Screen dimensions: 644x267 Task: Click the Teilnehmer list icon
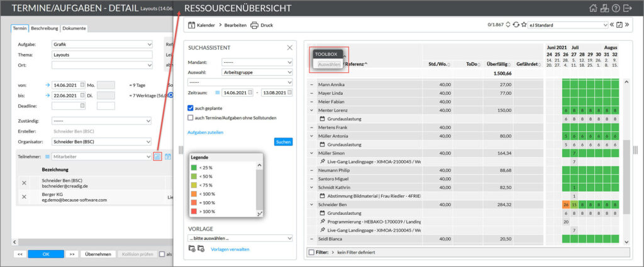tap(47, 156)
